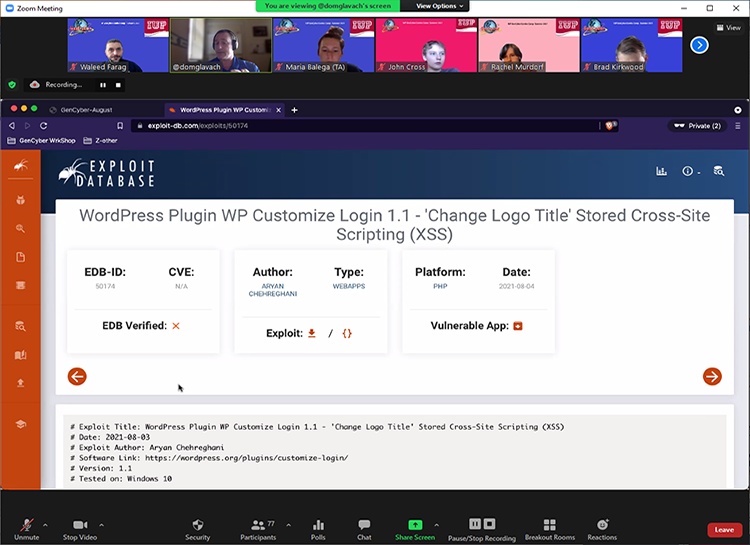Click the sidebar open book icon
Screen dimensions: 750x545
[x=21, y=355]
